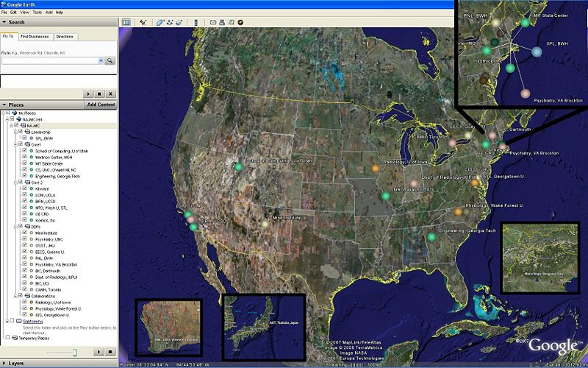The image size is (588, 368).
Task: Switch to the Directions tab
Action: (65, 36)
